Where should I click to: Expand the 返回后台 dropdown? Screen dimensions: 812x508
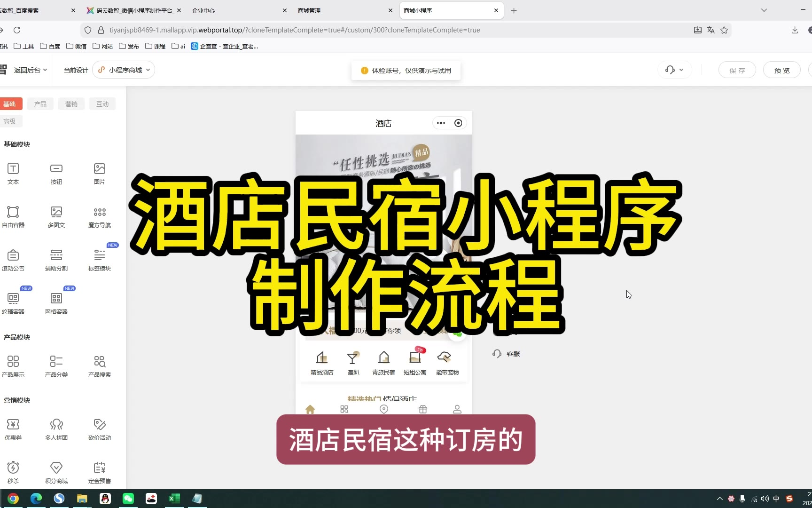[x=30, y=70]
